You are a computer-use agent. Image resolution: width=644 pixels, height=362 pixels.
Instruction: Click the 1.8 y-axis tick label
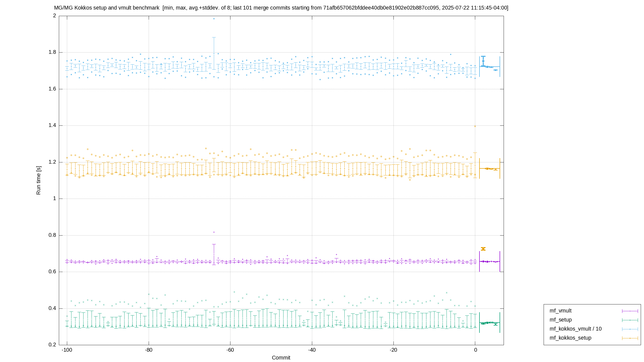pyautogui.click(x=52, y=53)
